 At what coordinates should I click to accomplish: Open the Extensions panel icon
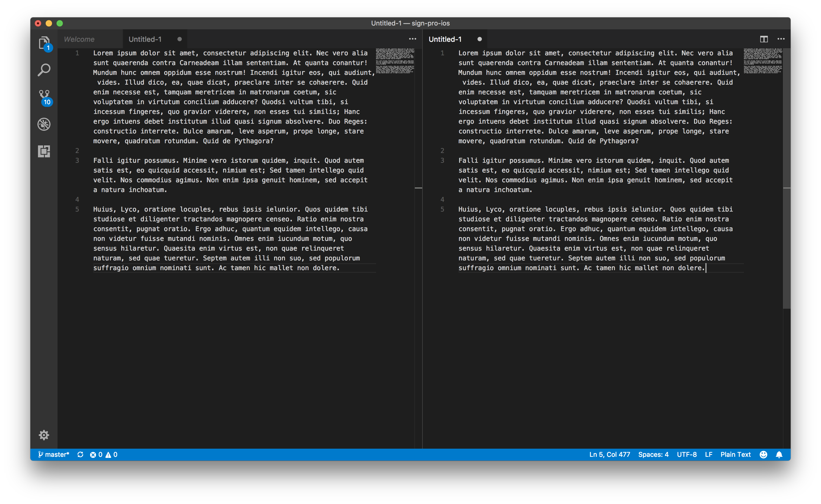click(44, 151)
